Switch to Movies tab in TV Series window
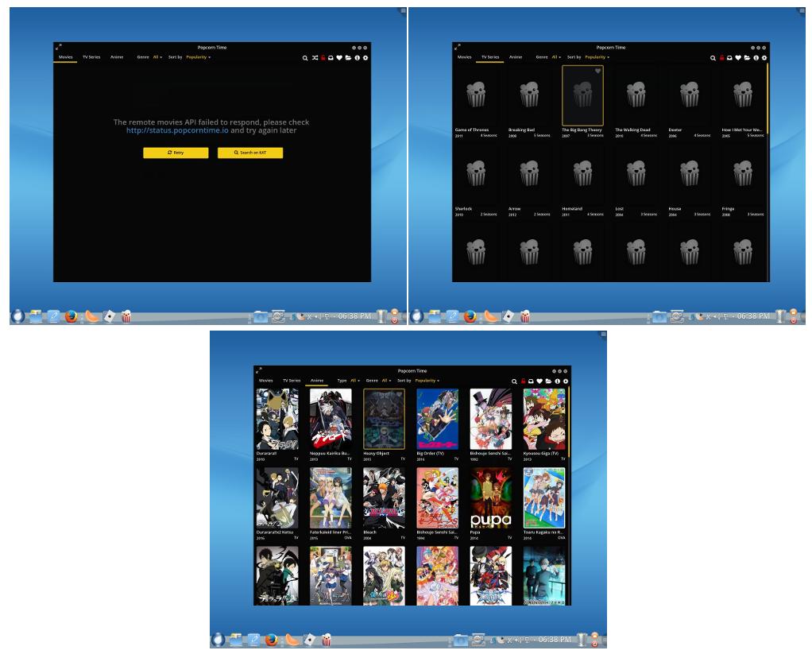The width and height of the screenshot is (812, 658). point(465,57)
